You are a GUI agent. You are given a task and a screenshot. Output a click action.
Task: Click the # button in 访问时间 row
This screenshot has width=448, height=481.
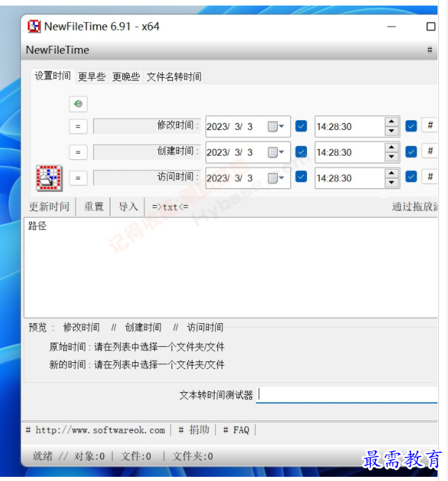(x=430, y=177)
